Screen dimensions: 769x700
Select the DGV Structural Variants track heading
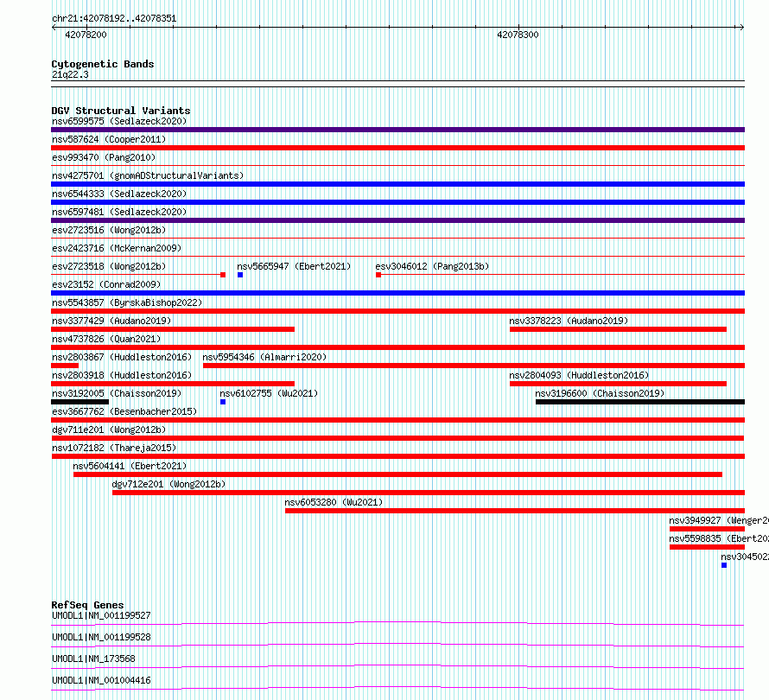(x=121, y=111)
